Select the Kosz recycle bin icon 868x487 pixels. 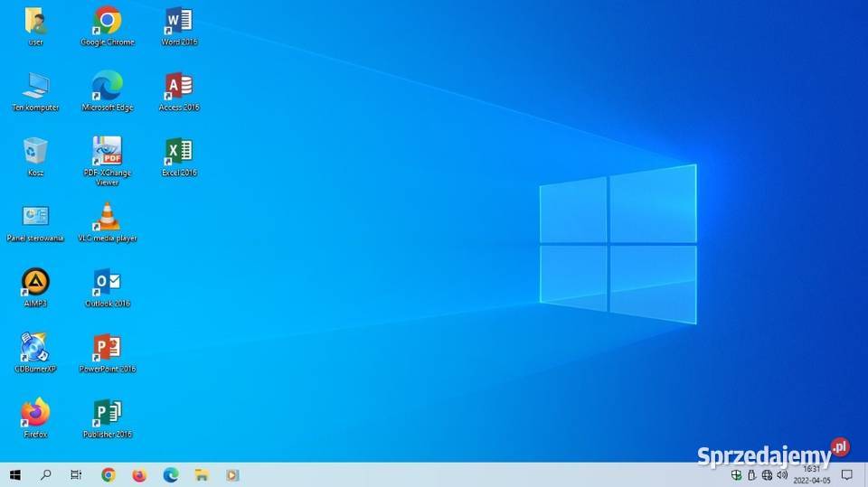(35, 156)
